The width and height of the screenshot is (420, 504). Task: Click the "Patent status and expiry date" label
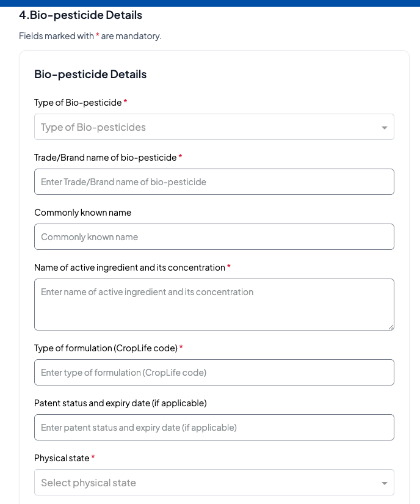[x=120, y=403]
